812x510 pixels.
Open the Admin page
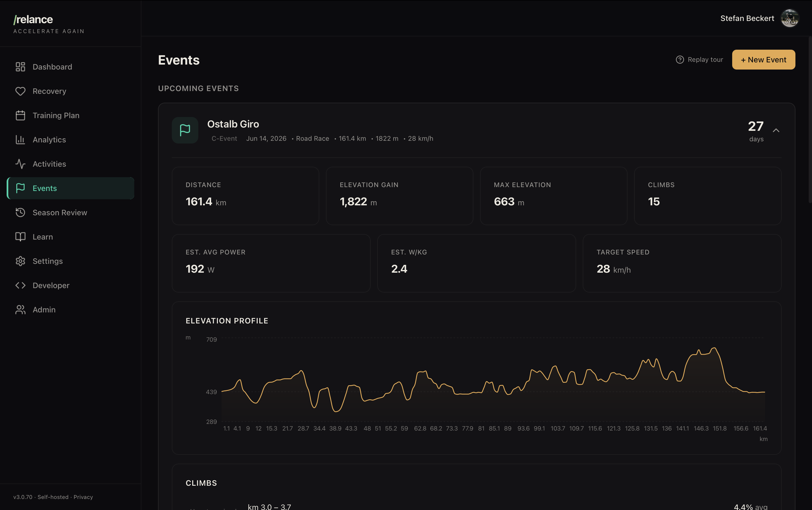(70, 309)
